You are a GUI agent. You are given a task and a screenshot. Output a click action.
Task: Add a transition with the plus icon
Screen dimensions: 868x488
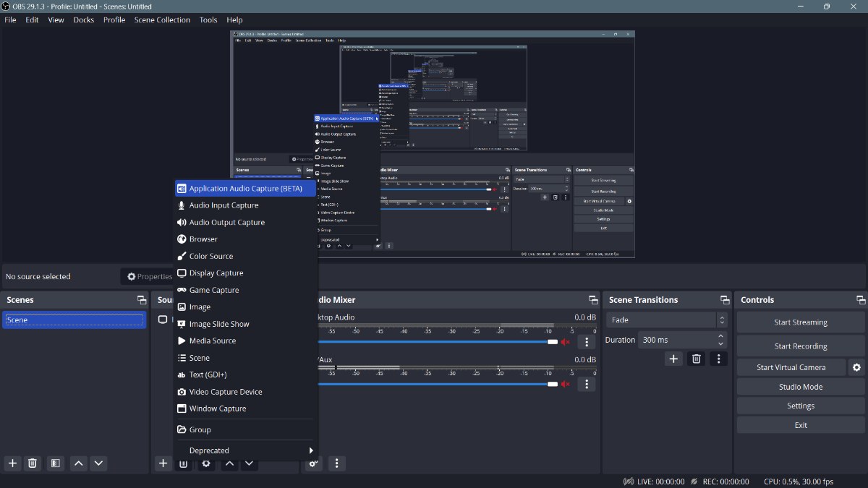tap(673, 359)
